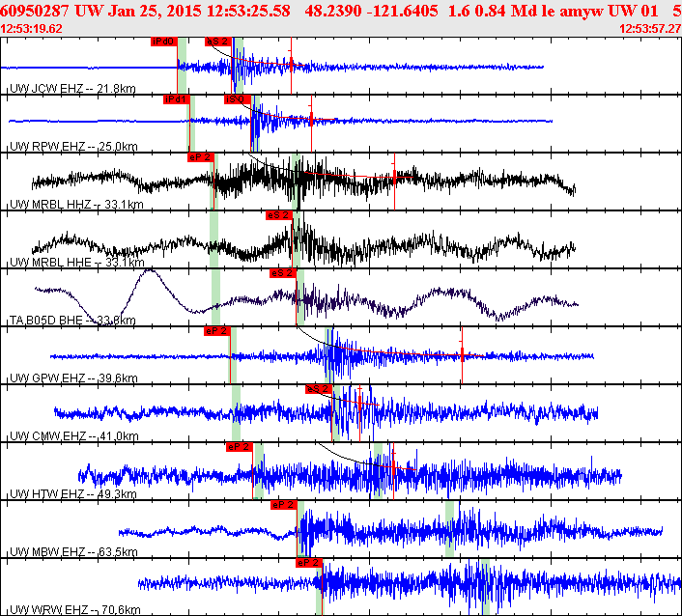Select the iPd1 pick flag on RPW trace
Screen dimensions: 682x616
click(x=177, y=99)
